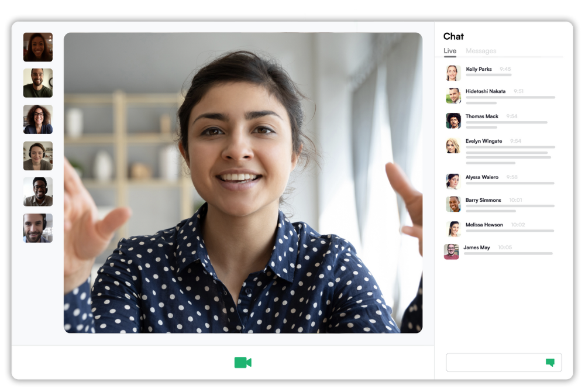585x392 pixels.
Task: Open the Evelyn Wingate name in chat
Action: tap(484, 141)
